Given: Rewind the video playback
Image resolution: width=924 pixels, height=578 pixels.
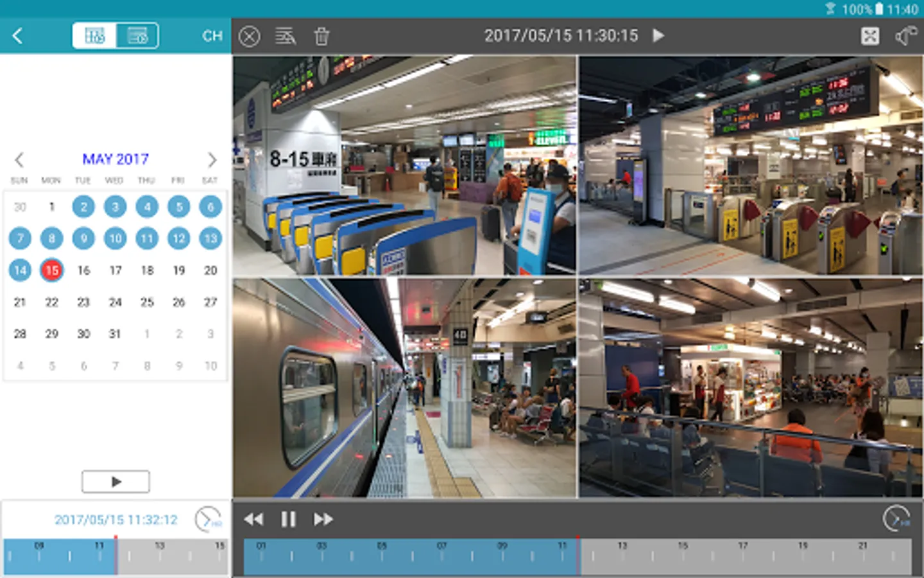Looking at the screenshot, I should click(253, 519).
